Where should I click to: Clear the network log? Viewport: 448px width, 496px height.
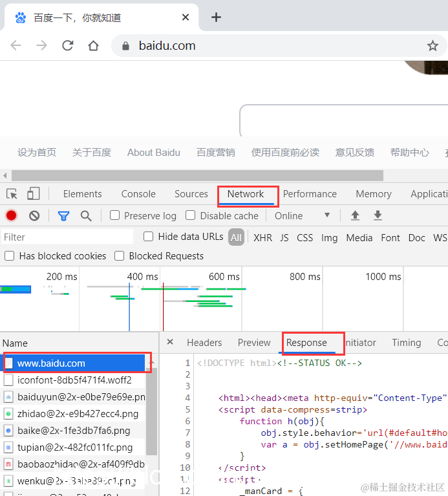click(x=34, y=216)
